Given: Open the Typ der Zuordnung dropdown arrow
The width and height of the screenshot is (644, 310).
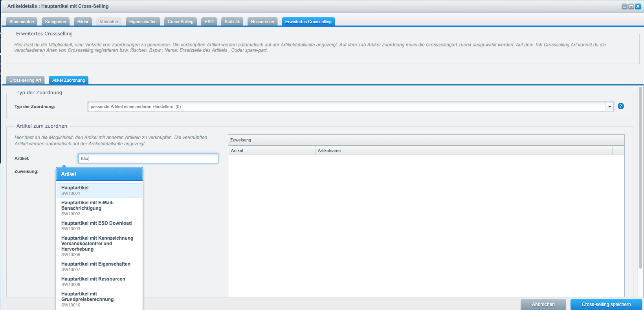Looking at the screenshot, I should 610,106.
